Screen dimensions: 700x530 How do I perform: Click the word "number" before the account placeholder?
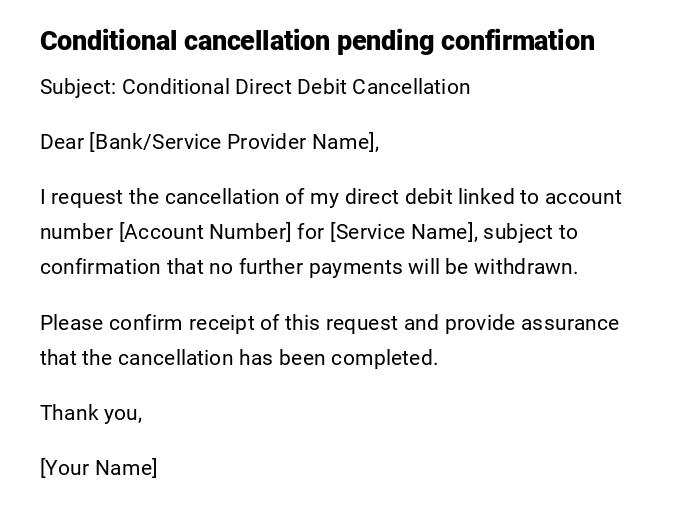click(x=76, y=232)
